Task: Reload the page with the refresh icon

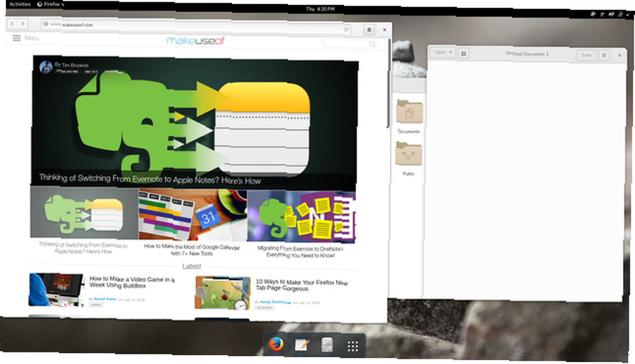Action: [346, 30]
